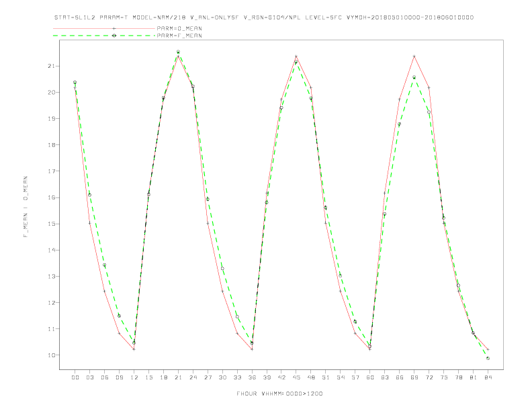The height and width of the screenshot is (411, 532).
Task: Click y-axis tick label 14
Action: [52, 250]
